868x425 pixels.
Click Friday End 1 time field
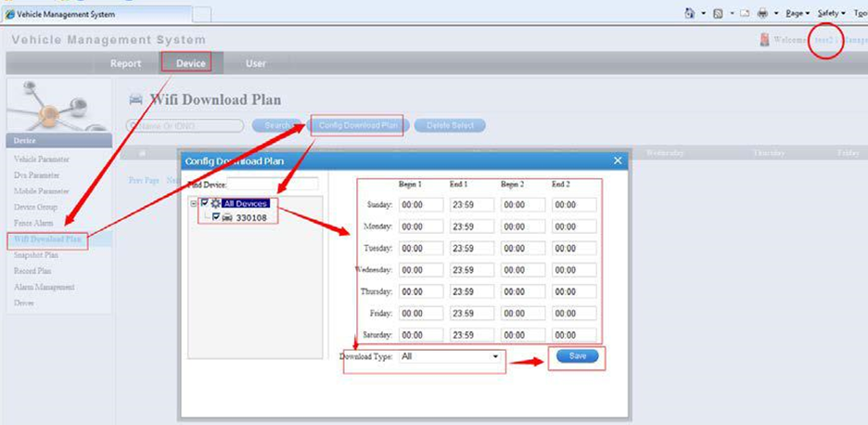[x=472, y=313]
